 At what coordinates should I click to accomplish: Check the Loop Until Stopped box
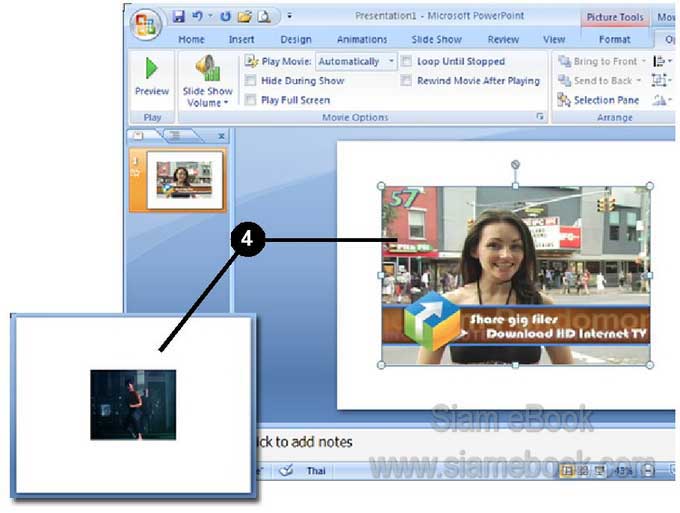(406, 61)
